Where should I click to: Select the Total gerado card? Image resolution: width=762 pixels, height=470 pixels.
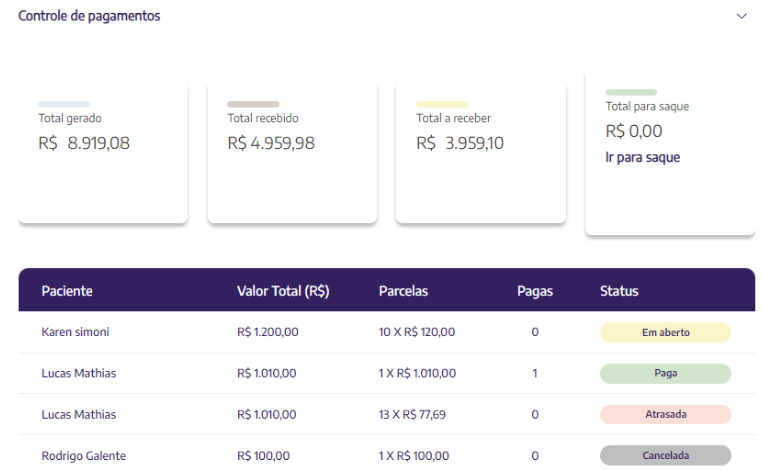[x=103, y=153]
